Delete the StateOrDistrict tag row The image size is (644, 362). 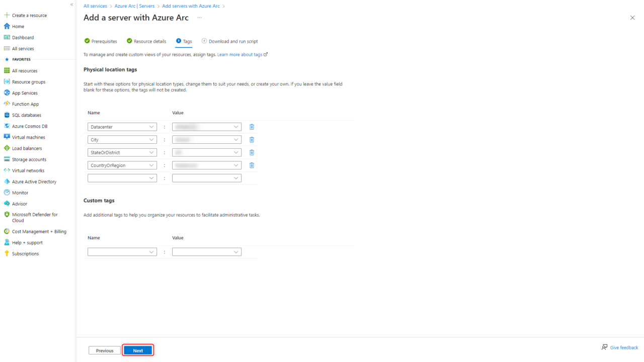(x=252, y=152)
